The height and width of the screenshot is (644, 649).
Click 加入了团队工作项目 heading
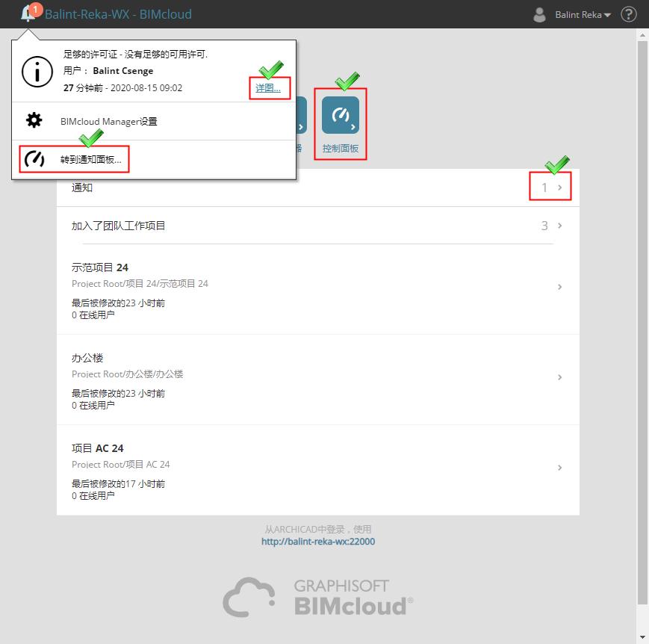[x=119, y=226]
